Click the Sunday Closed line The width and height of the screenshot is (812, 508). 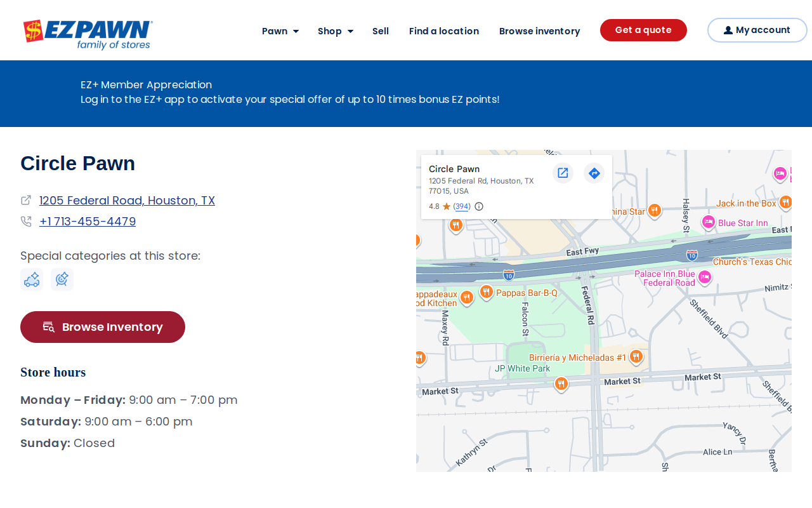[x=68, y=443]
